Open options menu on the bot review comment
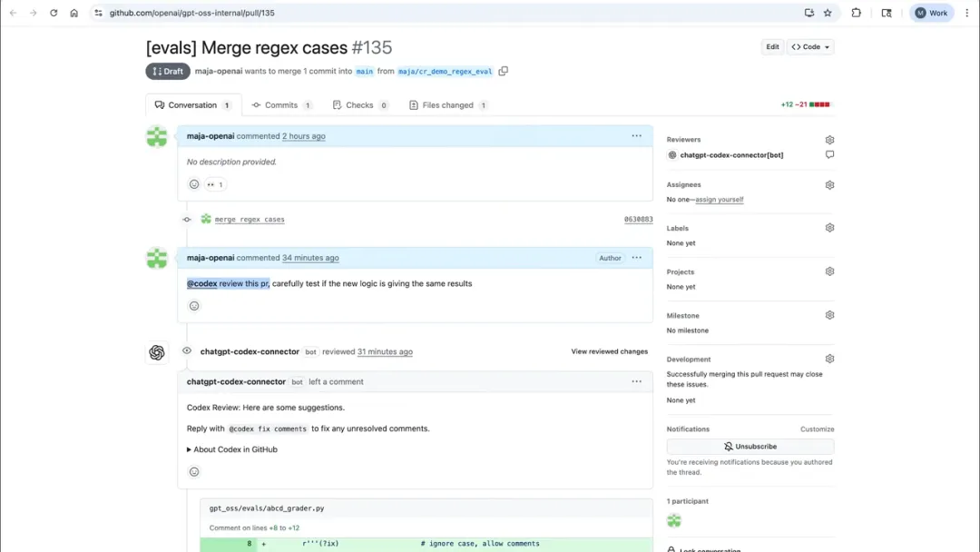 pos(636,381)
